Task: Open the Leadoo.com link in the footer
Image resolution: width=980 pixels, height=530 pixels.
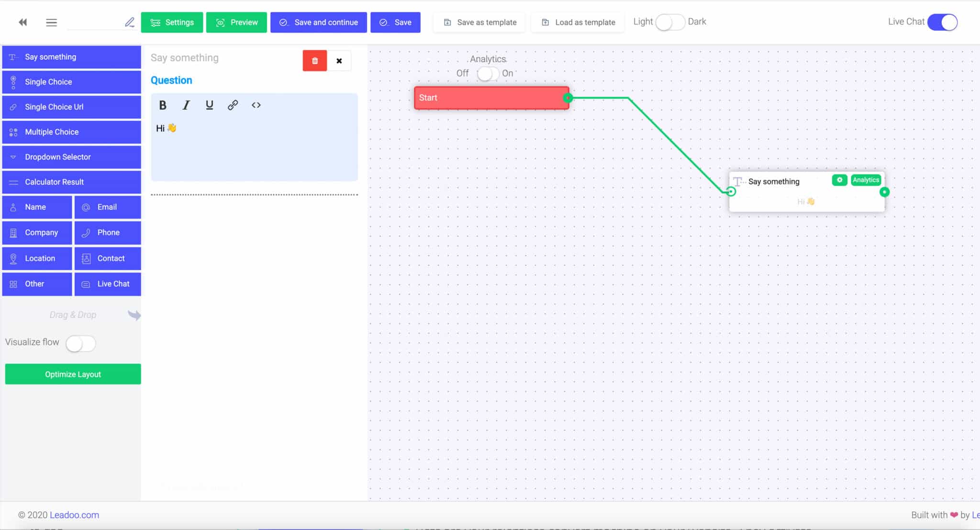Action: click(x=75, y=515)
